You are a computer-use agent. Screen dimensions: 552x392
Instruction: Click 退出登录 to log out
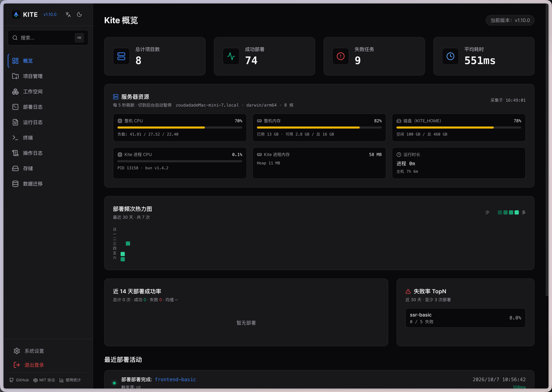coord(48,365)
